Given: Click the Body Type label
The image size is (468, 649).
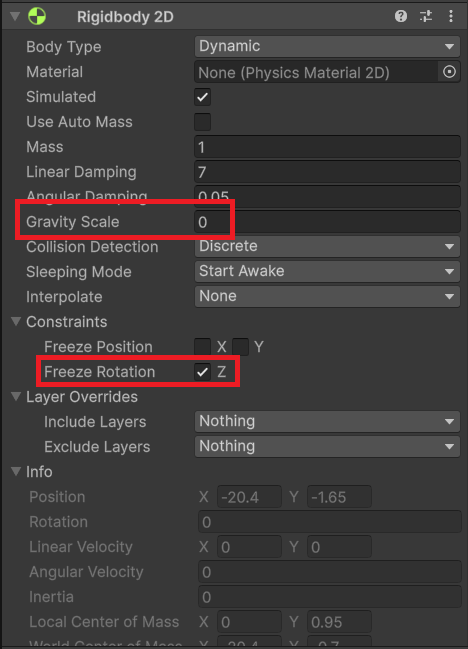Looking at the screenshot, I should [64, 47].
